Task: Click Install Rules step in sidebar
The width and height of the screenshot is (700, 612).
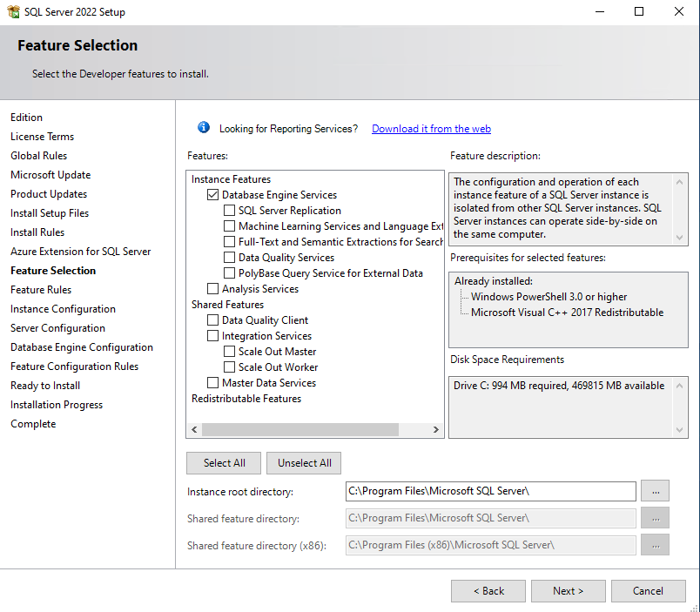Action: pos(37,232)
